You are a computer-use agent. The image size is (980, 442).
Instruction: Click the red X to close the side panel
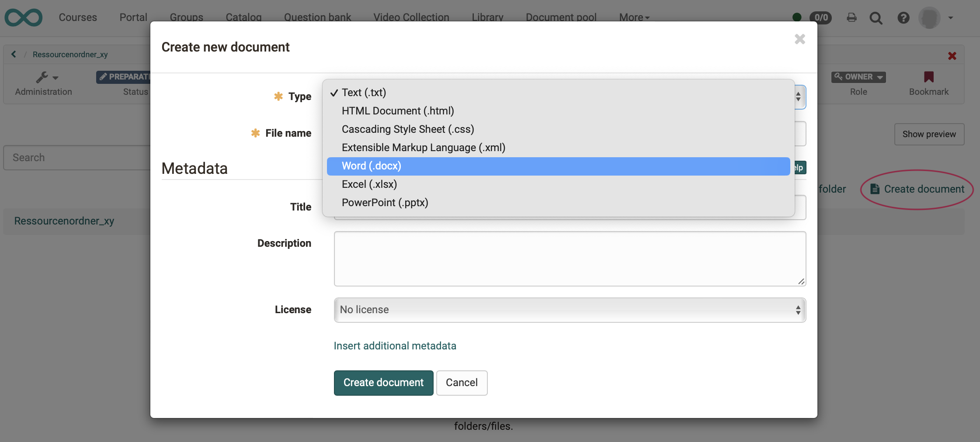click(x=952, y=55)
